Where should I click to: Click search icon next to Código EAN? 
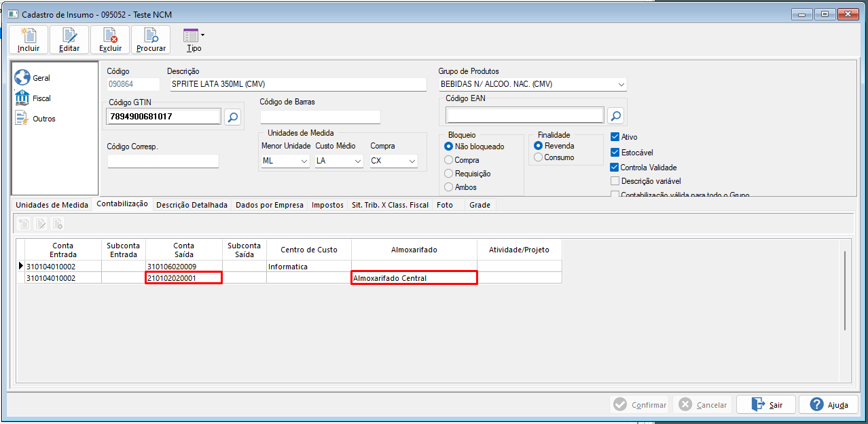[615, 115]
